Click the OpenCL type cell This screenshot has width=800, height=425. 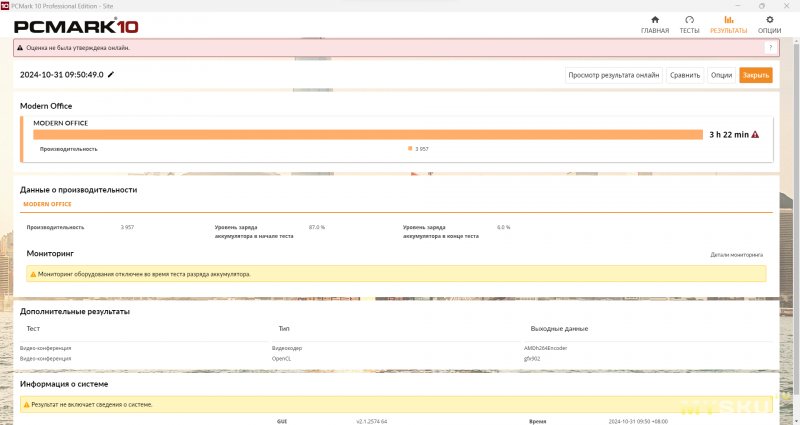click(281, 359)
